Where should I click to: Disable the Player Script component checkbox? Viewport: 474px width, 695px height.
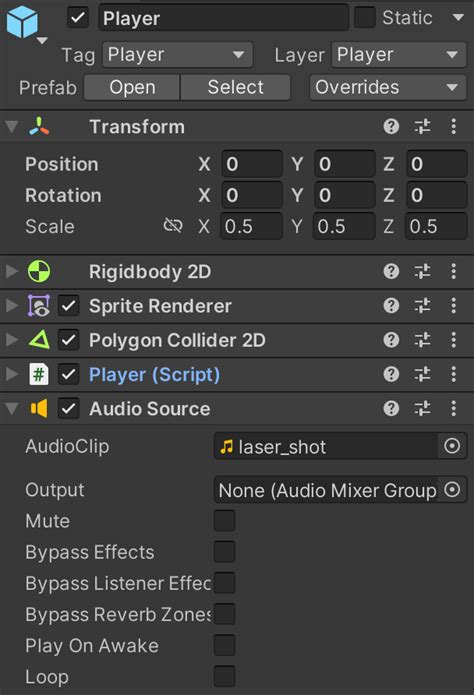(x=69, y=375)
